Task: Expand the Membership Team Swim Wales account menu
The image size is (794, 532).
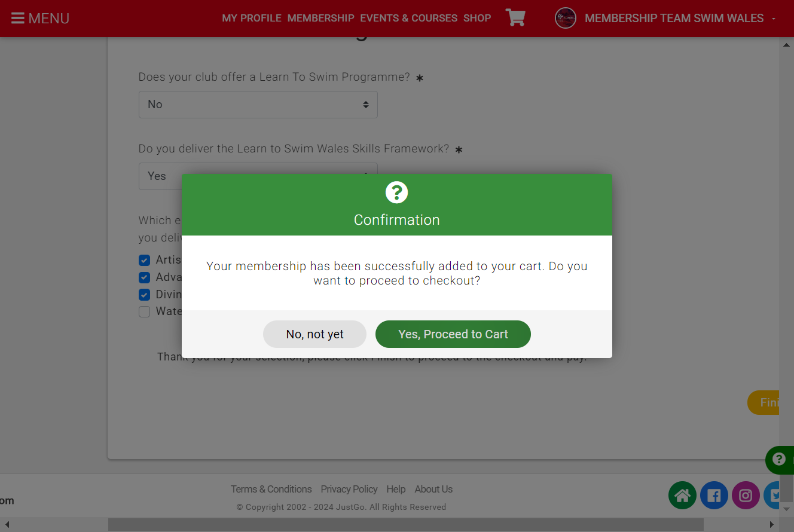Action: coord(680,18)
